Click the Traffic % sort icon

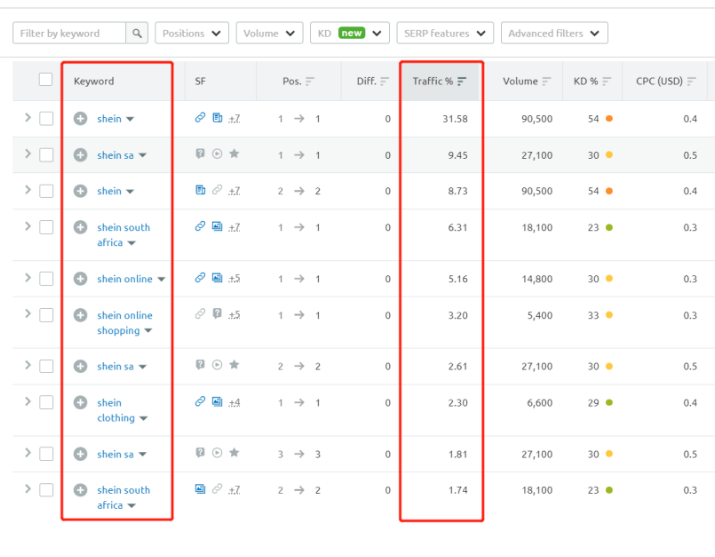tap(462, 81)
